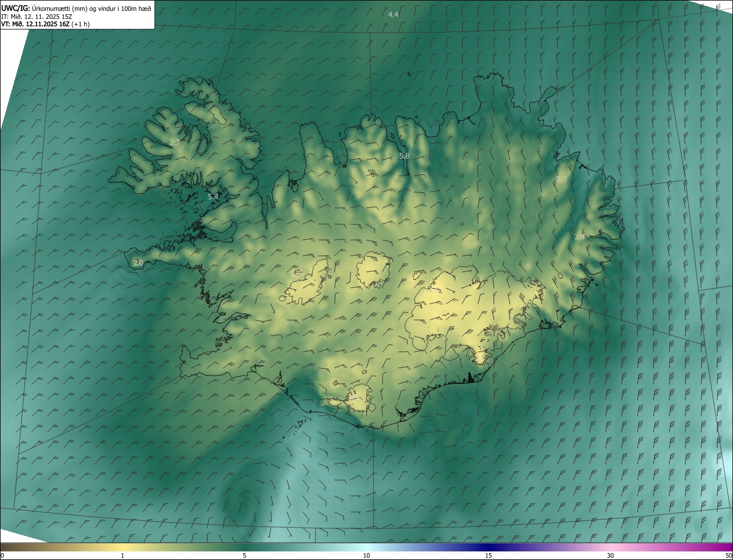
Task: Click the colorbar tick label 15
Action: click(x=488, y=555)
